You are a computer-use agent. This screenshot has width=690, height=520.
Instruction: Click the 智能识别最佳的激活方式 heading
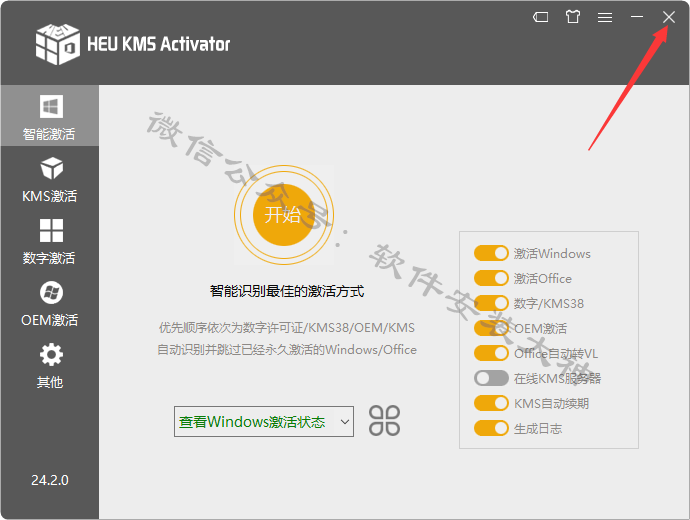(287, 291)
